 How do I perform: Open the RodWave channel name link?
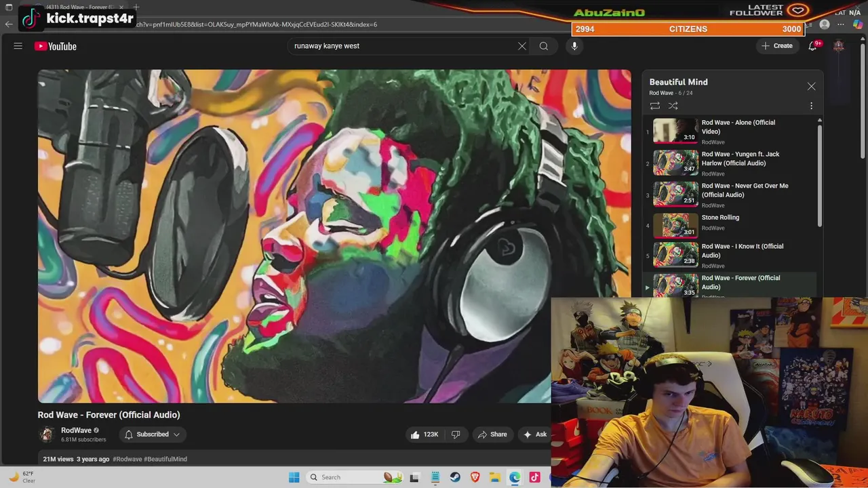click(76, 430)
